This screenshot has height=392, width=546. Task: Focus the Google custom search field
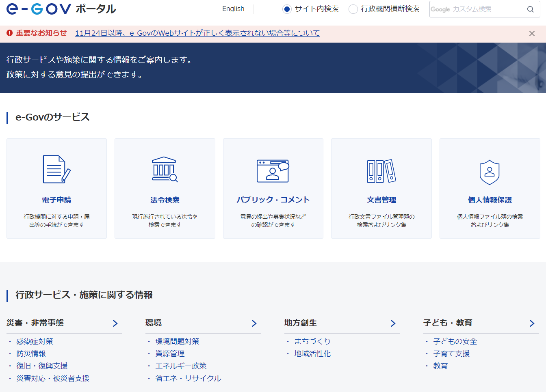[475, 9]
